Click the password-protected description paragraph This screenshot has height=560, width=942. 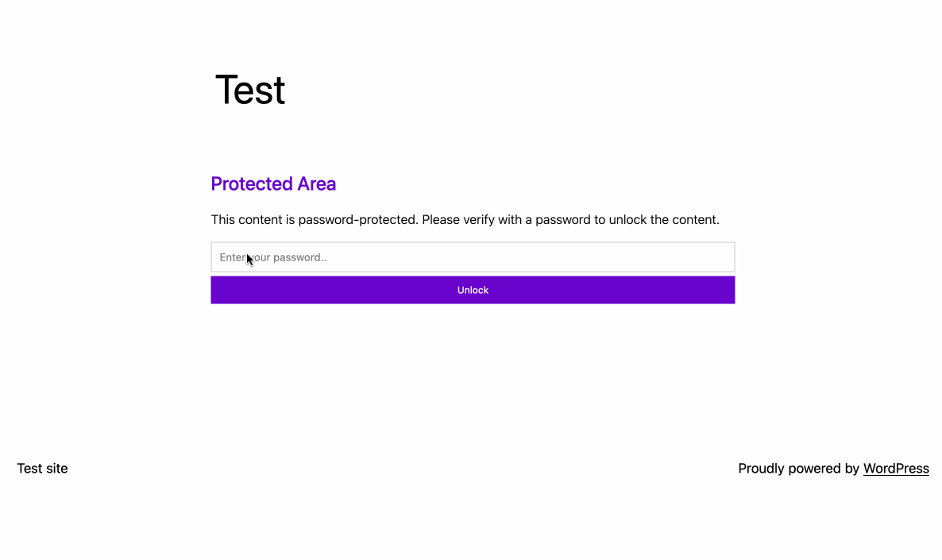click(465, 220)
